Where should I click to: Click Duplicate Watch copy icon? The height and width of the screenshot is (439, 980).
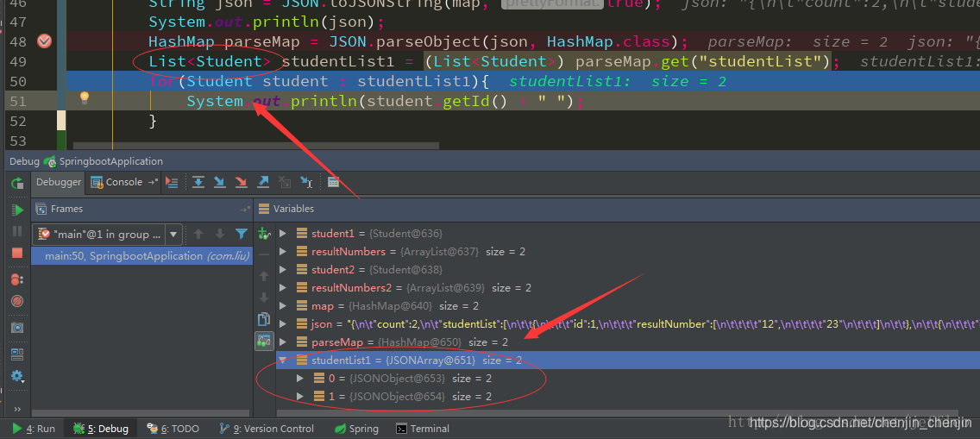pyautogui.click(x=264, y=320)
